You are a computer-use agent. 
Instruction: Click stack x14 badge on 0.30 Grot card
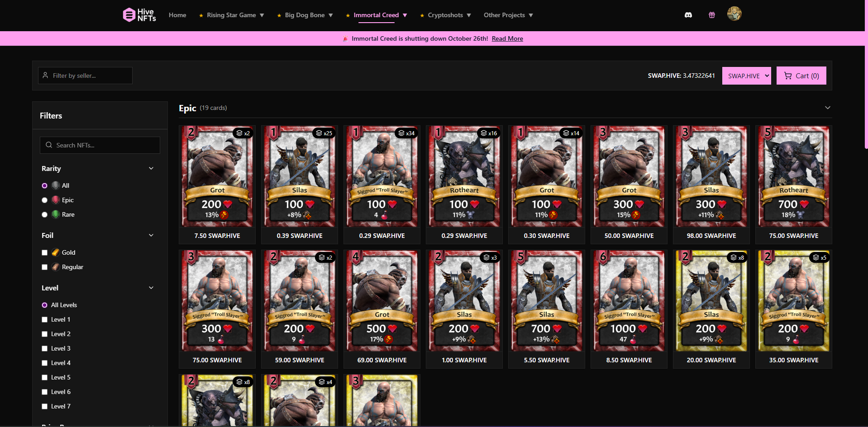click(571, 133)
